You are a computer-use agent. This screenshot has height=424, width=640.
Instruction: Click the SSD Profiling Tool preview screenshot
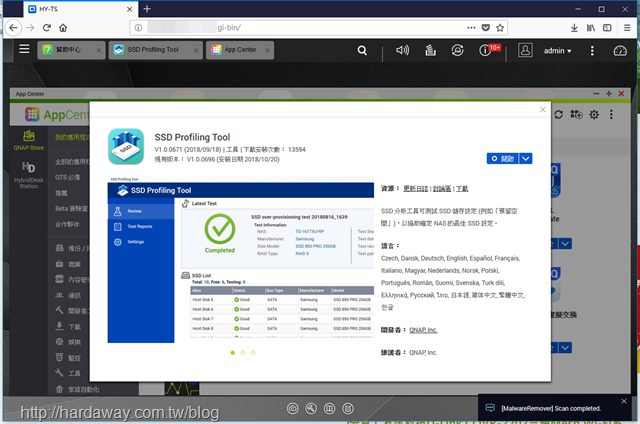241,260
